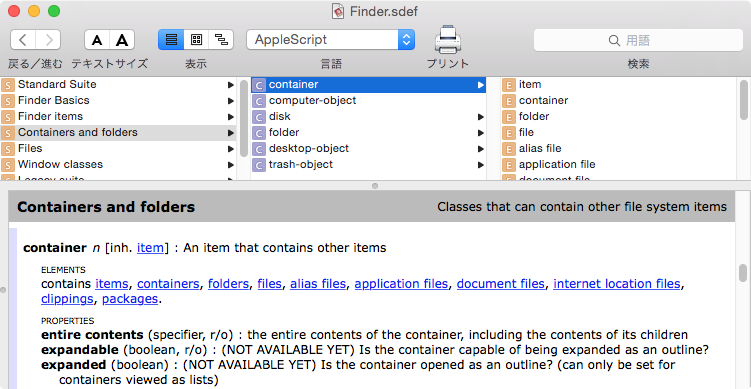
Task: Click the C icon beside disk
Action: (x=259, y=117)
